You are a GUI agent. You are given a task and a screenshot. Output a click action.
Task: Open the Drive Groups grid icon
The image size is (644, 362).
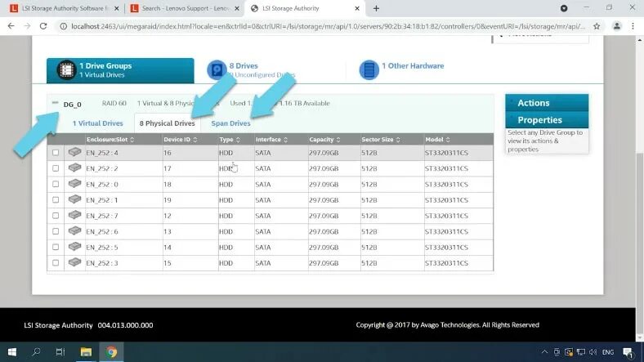coord(66,69)
